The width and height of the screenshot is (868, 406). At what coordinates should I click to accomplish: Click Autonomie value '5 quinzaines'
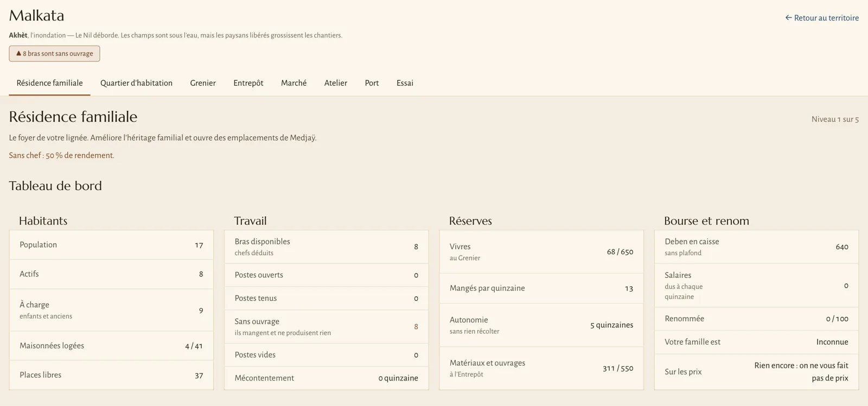611,325
